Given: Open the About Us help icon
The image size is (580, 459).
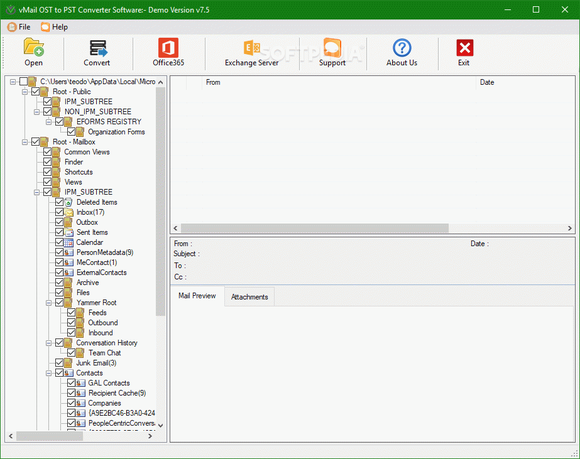Looking at the screenshot, I should [402, 48].
